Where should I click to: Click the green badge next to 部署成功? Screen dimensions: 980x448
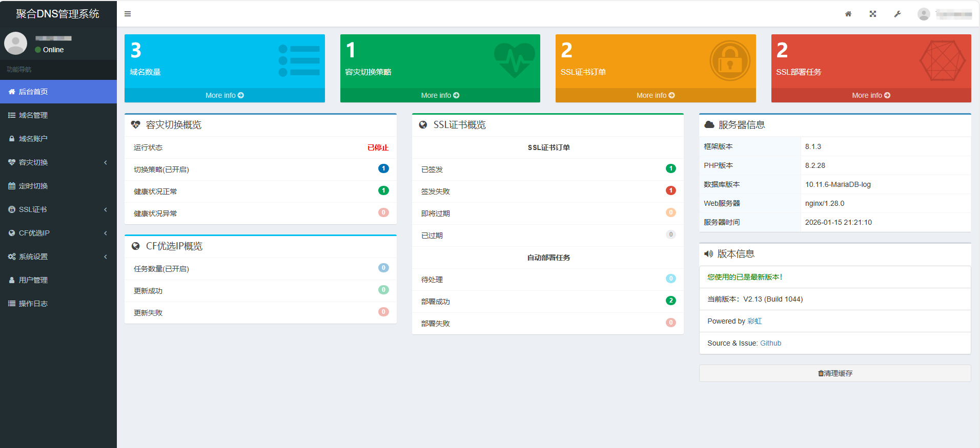(670, 301)
